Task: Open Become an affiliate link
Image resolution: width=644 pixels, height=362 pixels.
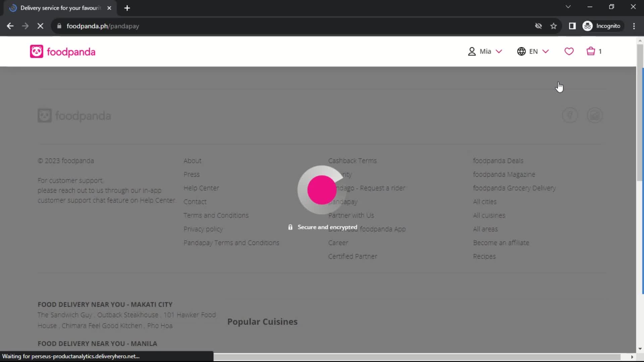Action: pyautogui.click(x=501, y=243)
